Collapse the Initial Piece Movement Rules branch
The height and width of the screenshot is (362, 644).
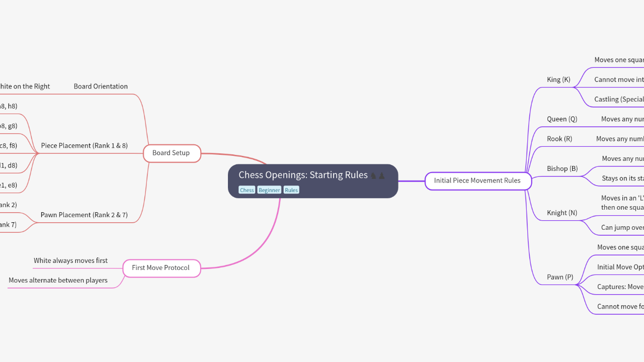tap(477, 180)
